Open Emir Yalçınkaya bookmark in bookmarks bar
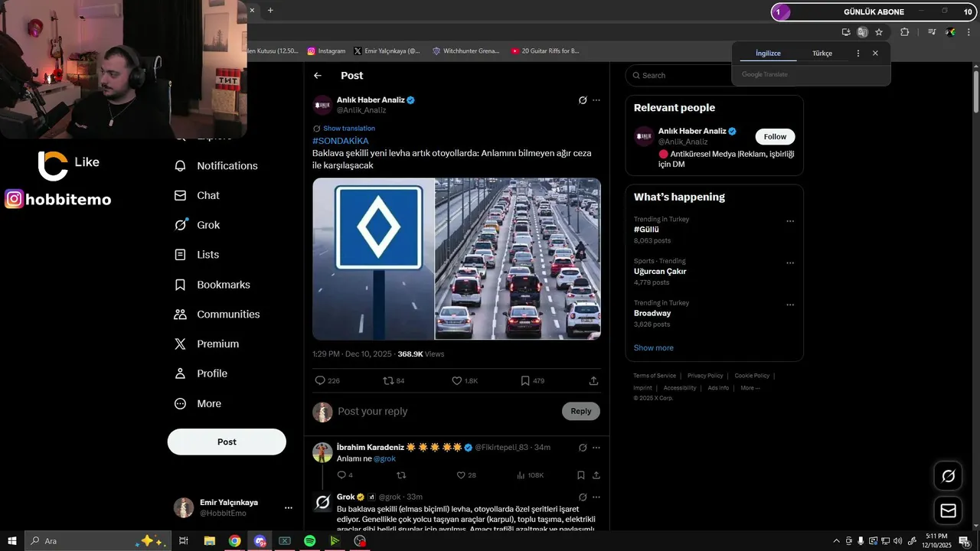The image size is (980, 551). point(387,51)
